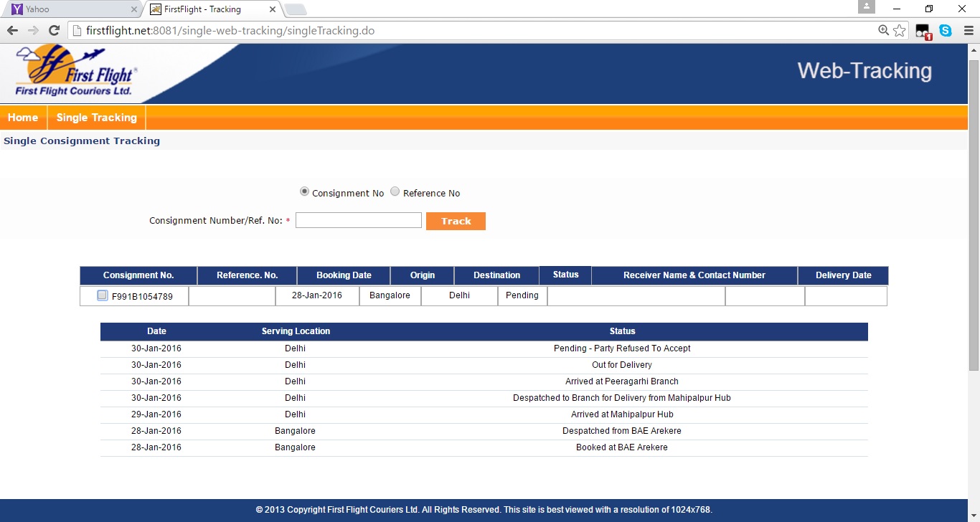Select the Reference No radio button
This screenshot has height=522, width=980.
(395, 192)
